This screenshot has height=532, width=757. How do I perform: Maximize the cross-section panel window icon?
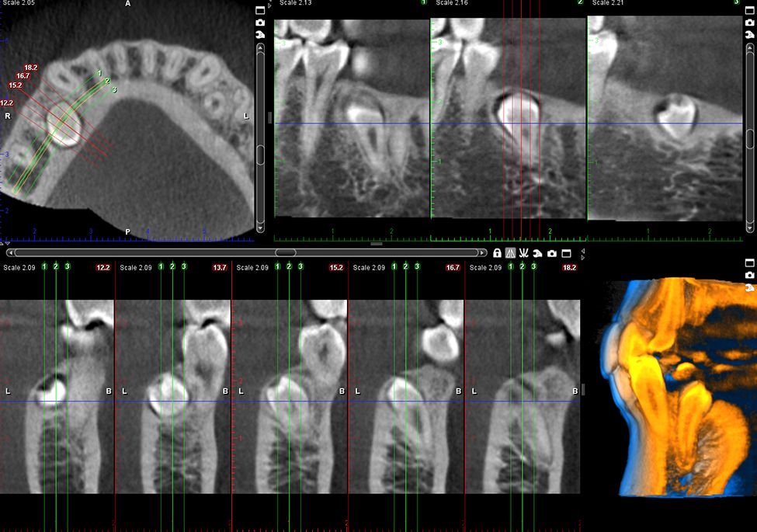pyautogui.click(x=566, y=253)
